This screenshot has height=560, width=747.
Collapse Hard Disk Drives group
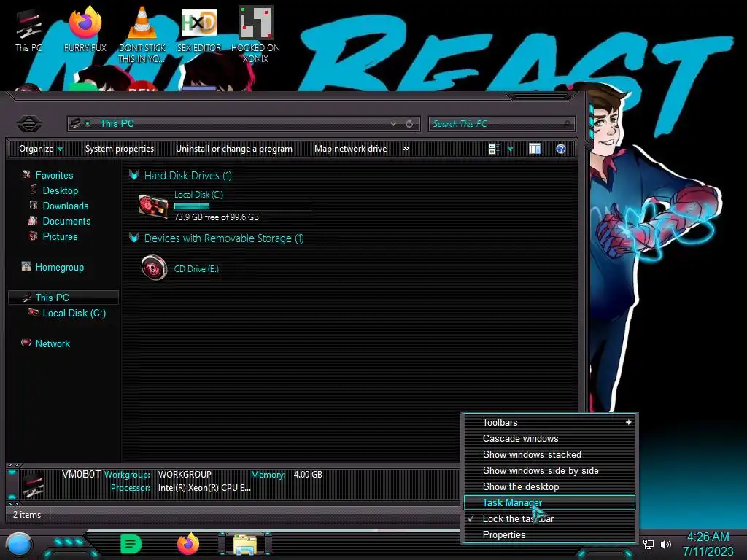(x=134, y=175)
